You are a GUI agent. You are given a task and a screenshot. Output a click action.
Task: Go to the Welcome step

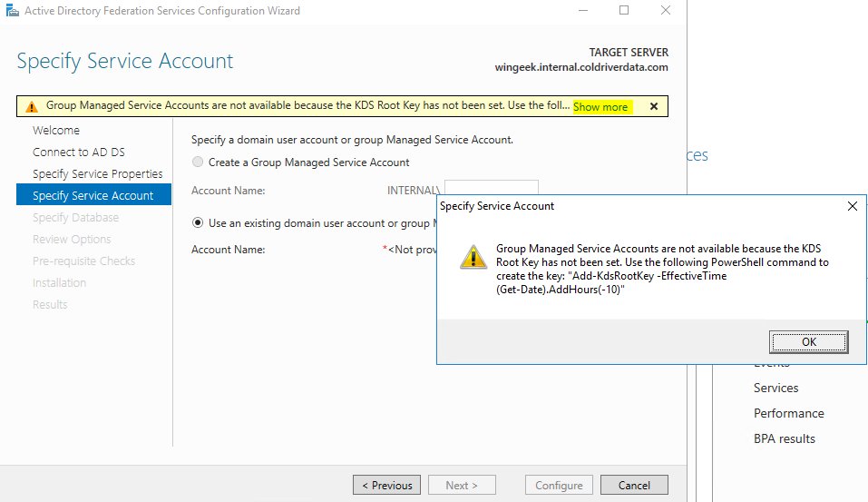[x=56, y=131]
